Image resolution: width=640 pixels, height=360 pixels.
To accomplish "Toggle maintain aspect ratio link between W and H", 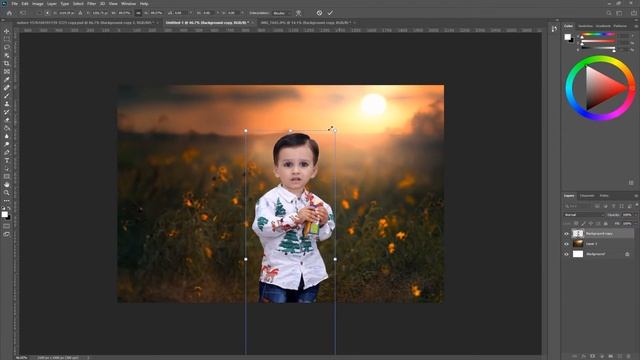I will [x=138, y=13].
